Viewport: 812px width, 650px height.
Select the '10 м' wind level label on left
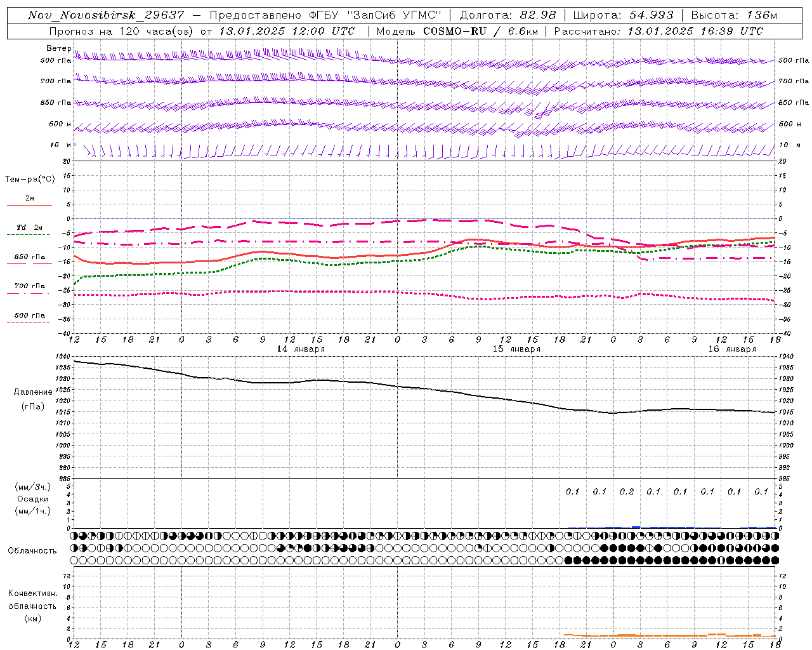coord(61,145)
